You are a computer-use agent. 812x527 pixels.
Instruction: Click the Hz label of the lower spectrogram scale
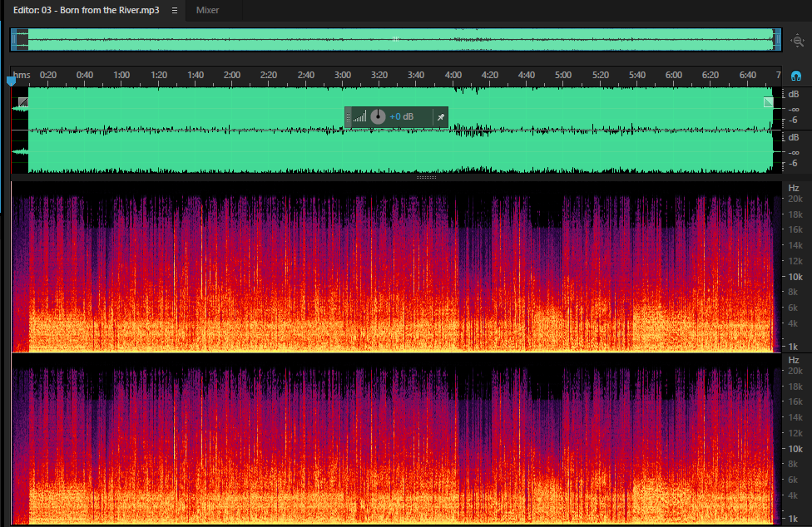794,360
